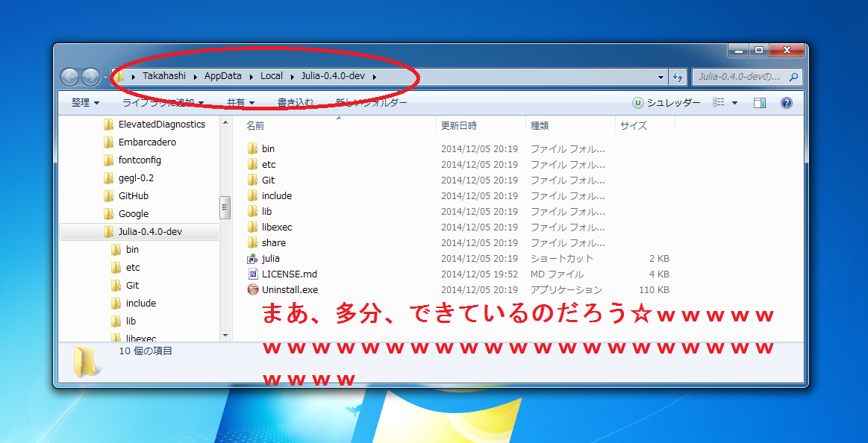Click ElevatedDiagnostics folder icon in tree
The image size is (868, 443).
(108, 125)
